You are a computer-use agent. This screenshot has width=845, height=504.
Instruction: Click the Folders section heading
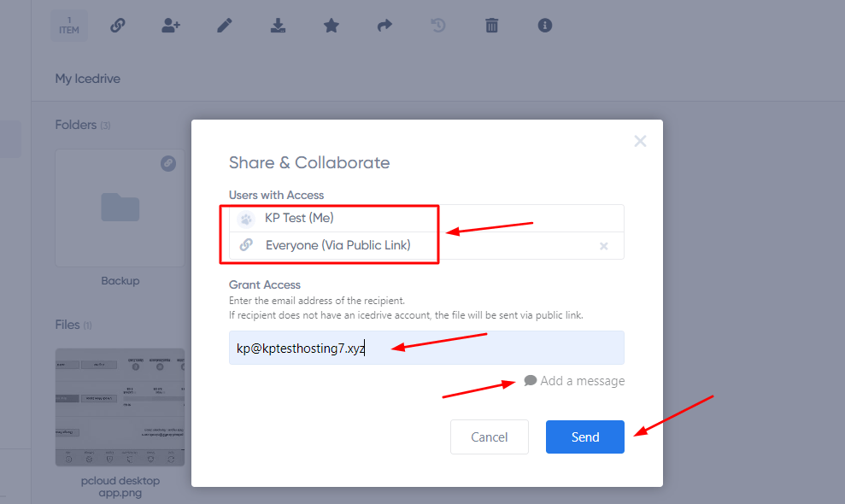[x=83, y=125]
